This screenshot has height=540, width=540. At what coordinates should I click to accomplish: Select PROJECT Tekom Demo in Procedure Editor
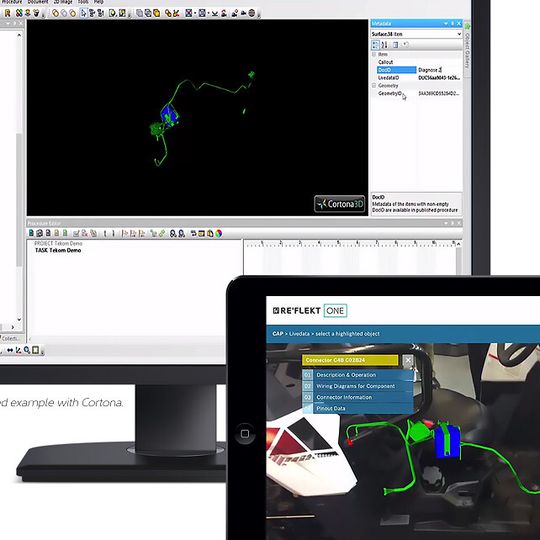58,243
